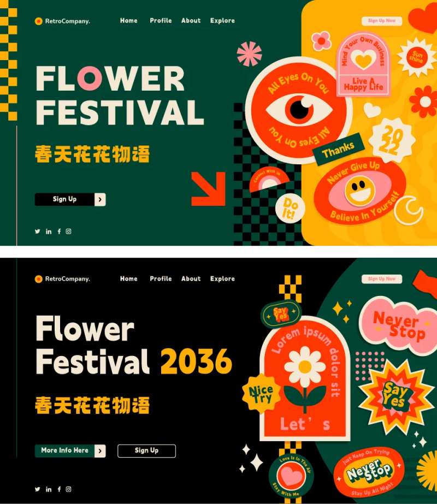Open the Instagram icon in the black banner
This screenshot has width=437, height=504.
coord(68,489)
